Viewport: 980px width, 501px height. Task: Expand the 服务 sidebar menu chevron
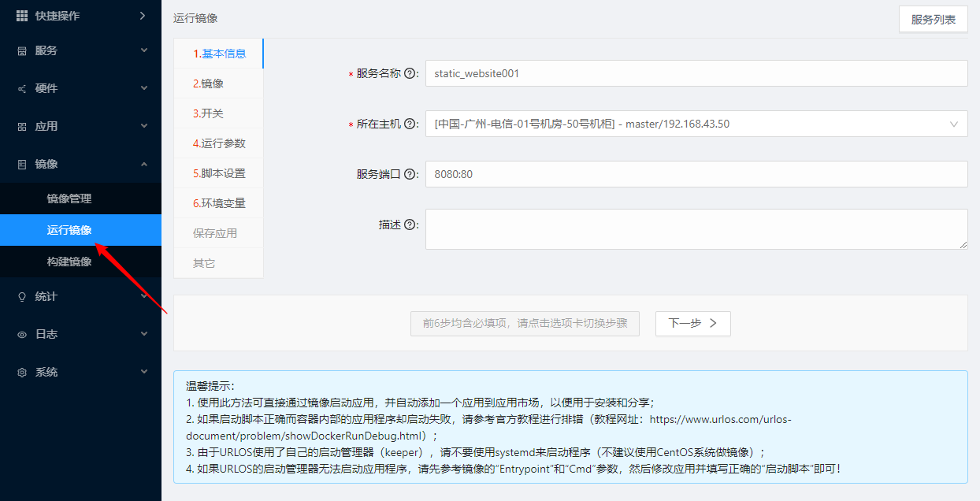pyautogui.click(x=143, y=50)
